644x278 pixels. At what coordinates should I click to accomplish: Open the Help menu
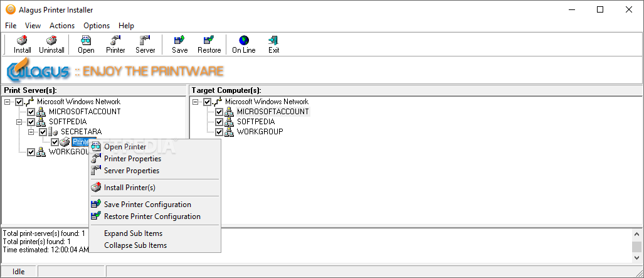126,26
